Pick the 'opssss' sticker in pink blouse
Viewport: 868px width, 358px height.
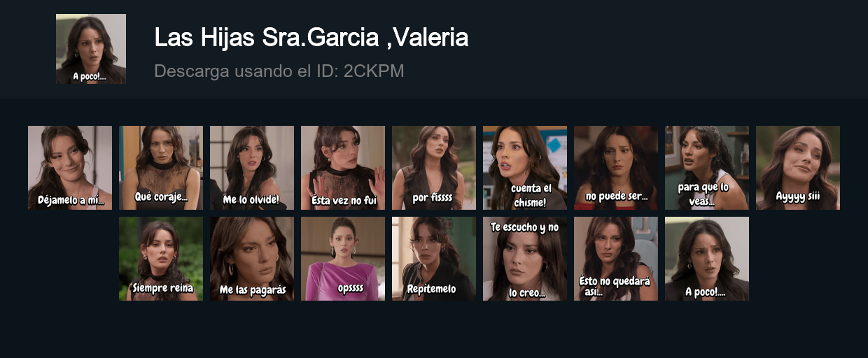[343, 259]
